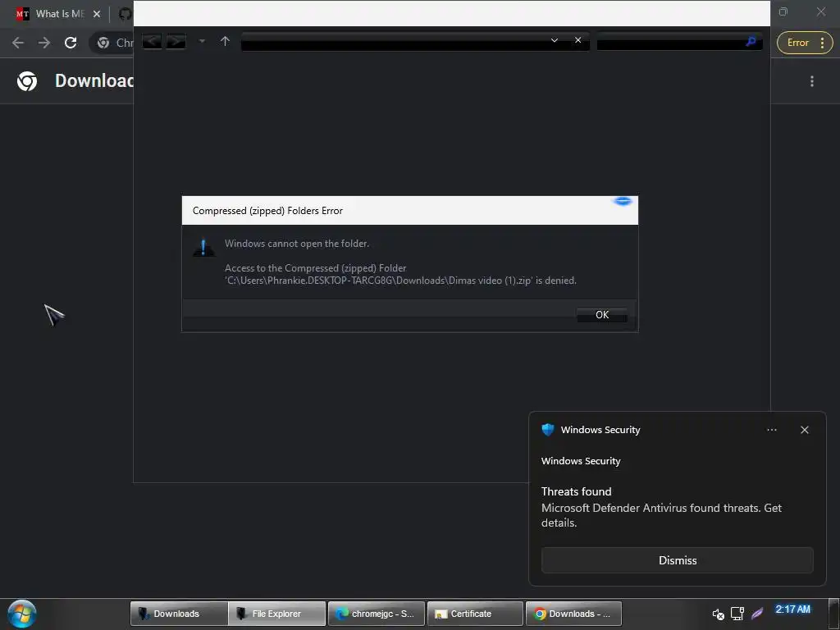The width and height of the screenshot is (840, 630).
Task: Reload the Chrome Downloads page
Action: tap(71, 43)
